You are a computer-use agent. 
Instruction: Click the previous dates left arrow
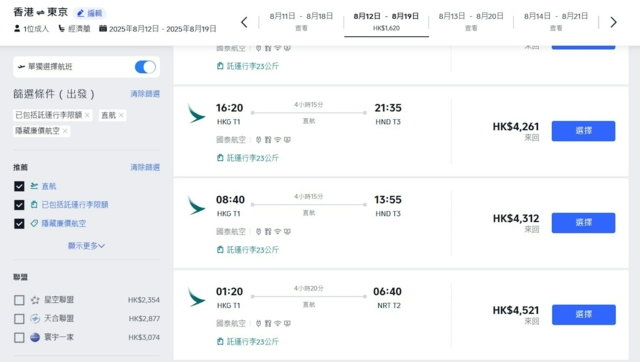click(x=244, y=22)
